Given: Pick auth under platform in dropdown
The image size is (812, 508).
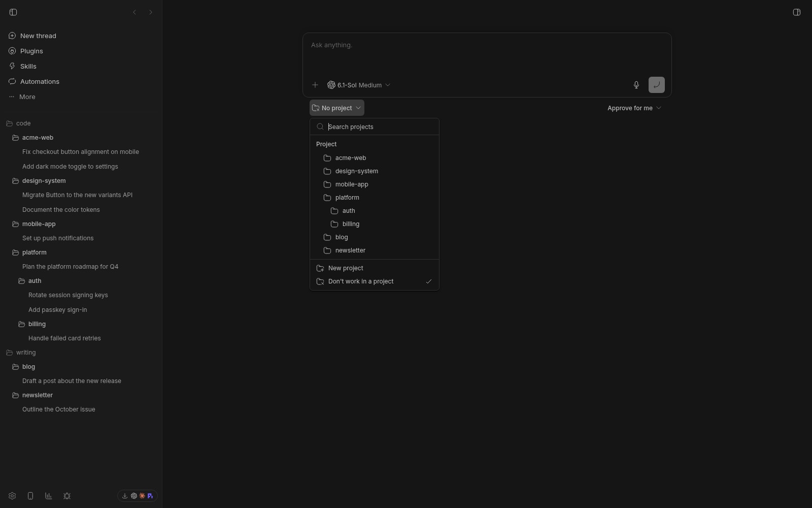Looking at the screenshot, I should click(375, 211).
